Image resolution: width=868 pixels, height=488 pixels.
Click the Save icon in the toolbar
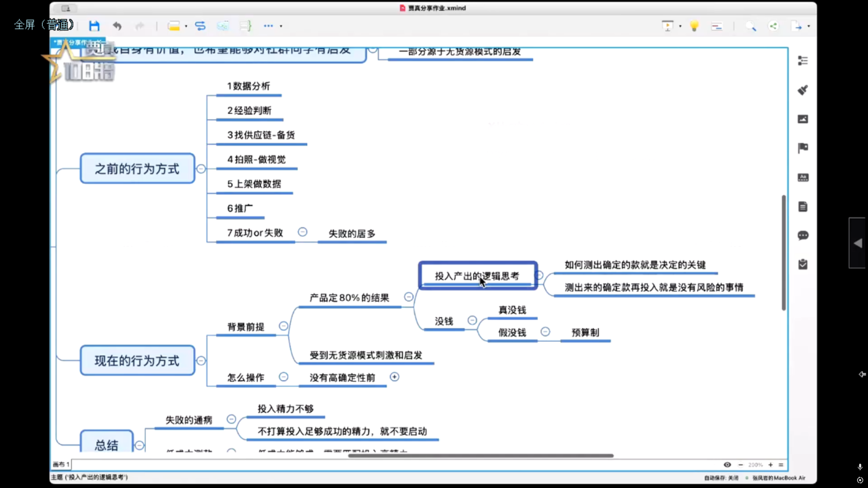pos(94,26)
